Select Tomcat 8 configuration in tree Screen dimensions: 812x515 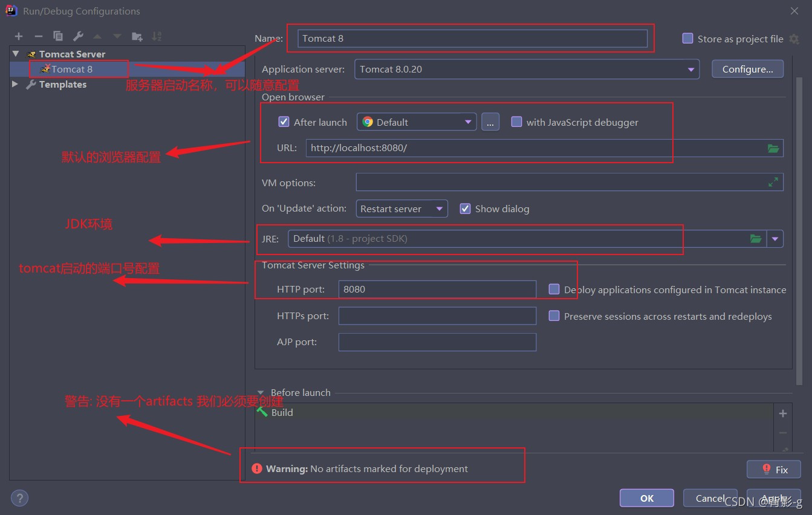pos(72,69)
